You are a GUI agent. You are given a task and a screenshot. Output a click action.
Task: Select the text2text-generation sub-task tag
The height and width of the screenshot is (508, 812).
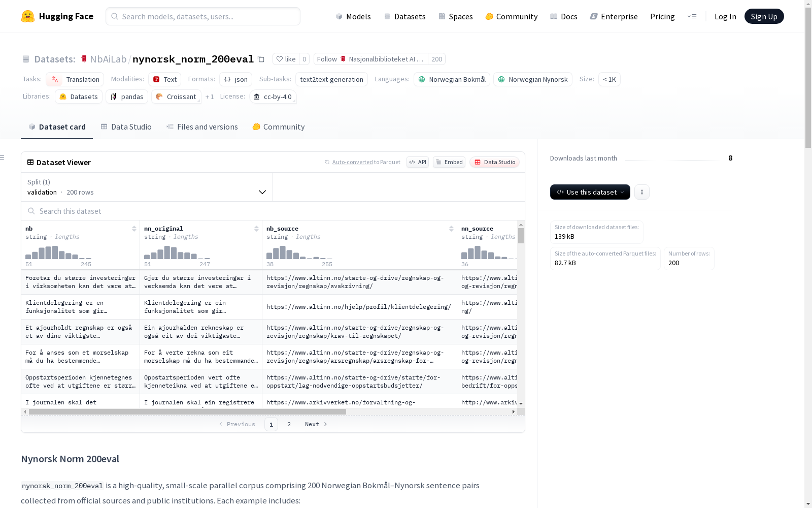coord(332,79)
